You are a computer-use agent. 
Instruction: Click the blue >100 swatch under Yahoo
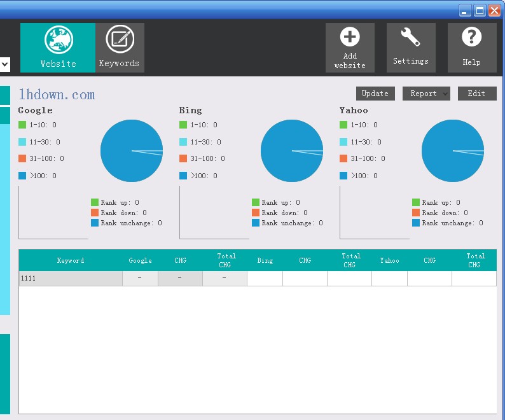pyautogui.click(x=343, y=176)
